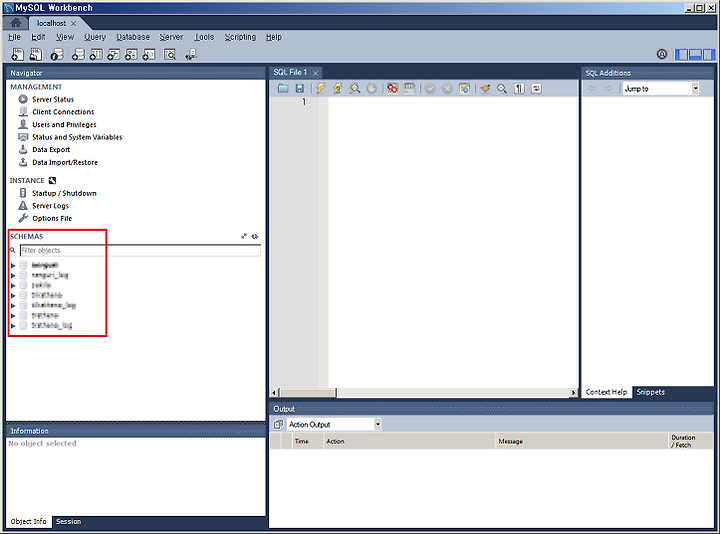Open SQL script file toolbar icon
Screen dimensions: 720x534
click(x=35, y=54)
